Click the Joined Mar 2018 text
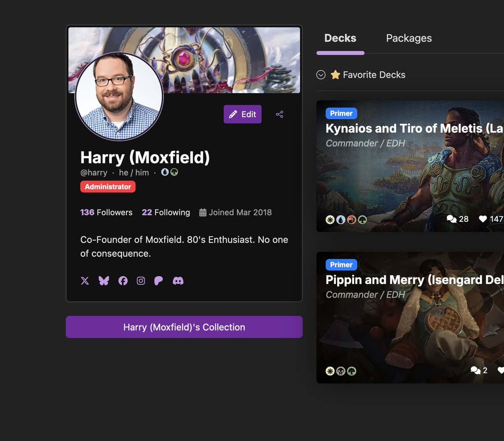 click(240, 213)
